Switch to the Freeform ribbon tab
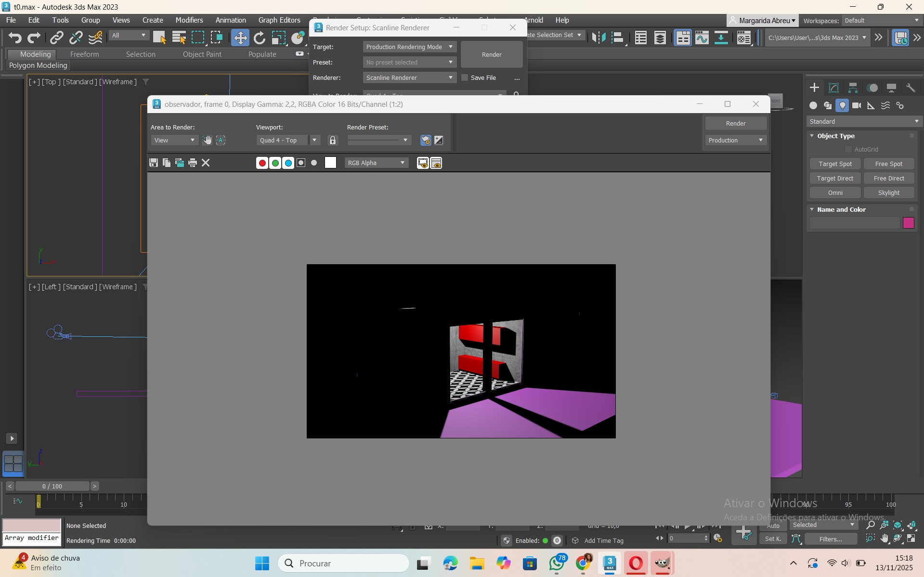Viewport: 924px width, 577px height. point(84,54)
